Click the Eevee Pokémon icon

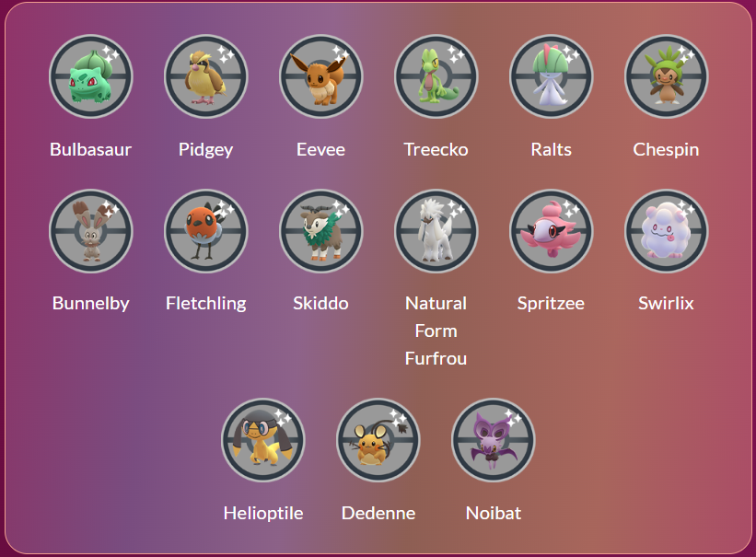tap(320, 77)
